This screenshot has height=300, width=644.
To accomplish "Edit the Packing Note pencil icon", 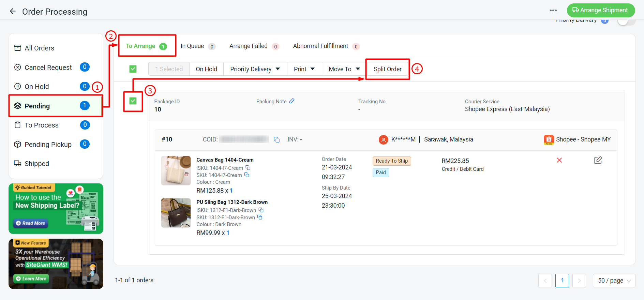I will (292, 101).
